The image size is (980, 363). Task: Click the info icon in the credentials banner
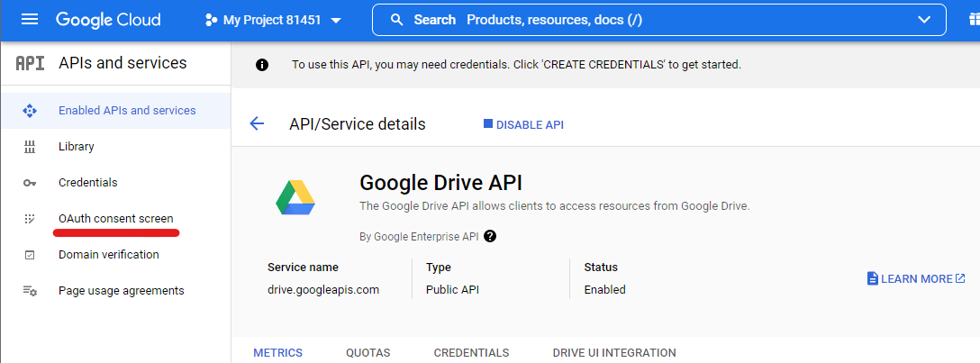262,65
